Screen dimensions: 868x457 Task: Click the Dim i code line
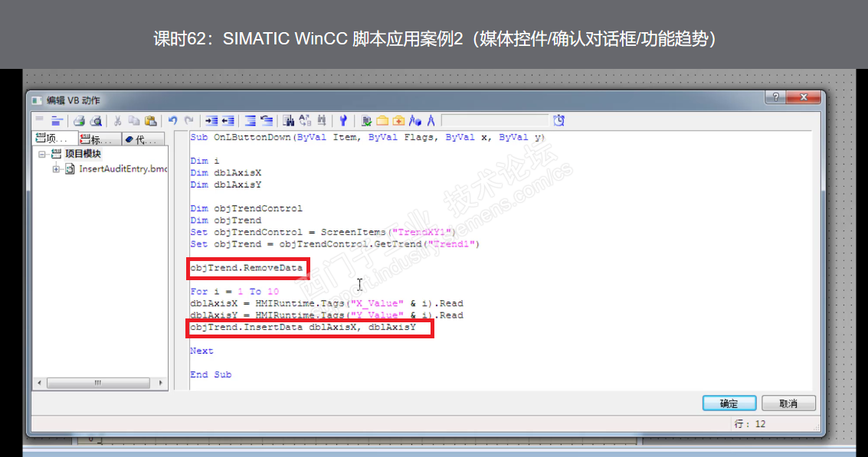tap(205, 161)
